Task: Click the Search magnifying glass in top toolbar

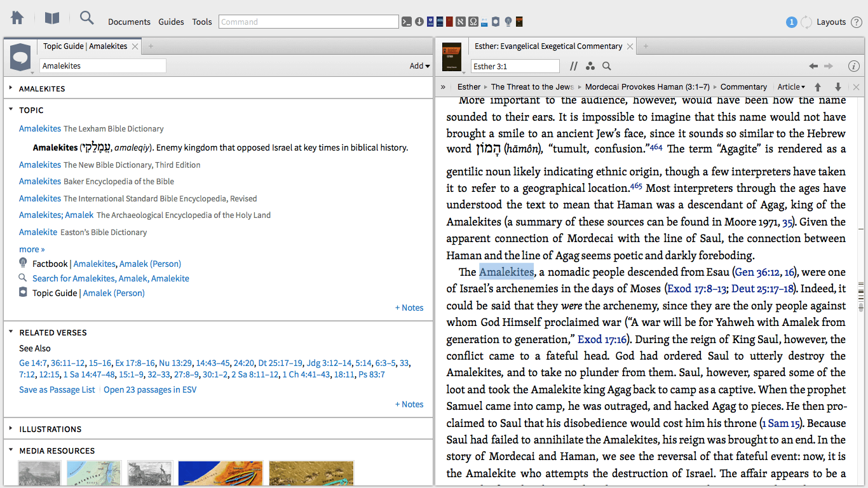Action: [86, 18]
